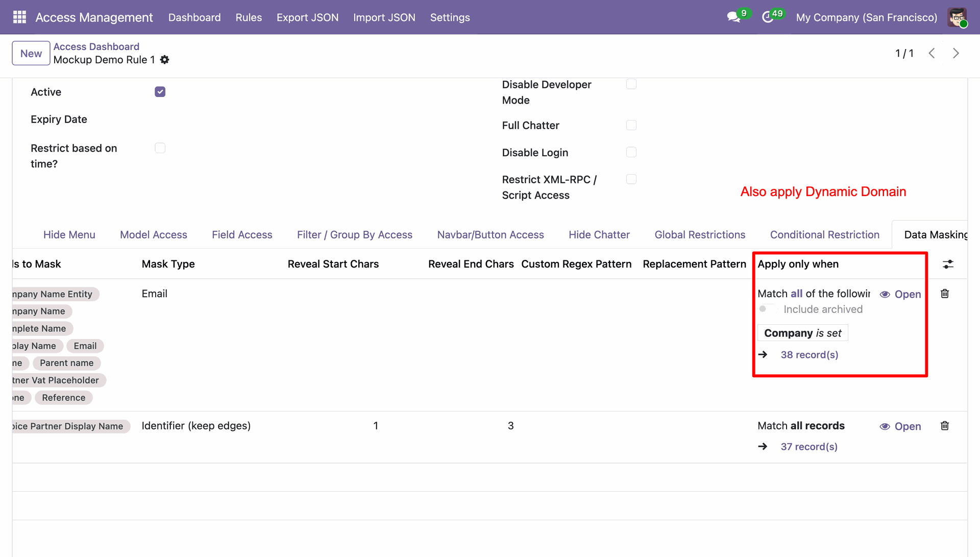This screenshot has width=980, height=557.
Task: Click the Email field tag
Action: (x=85, y=346)
